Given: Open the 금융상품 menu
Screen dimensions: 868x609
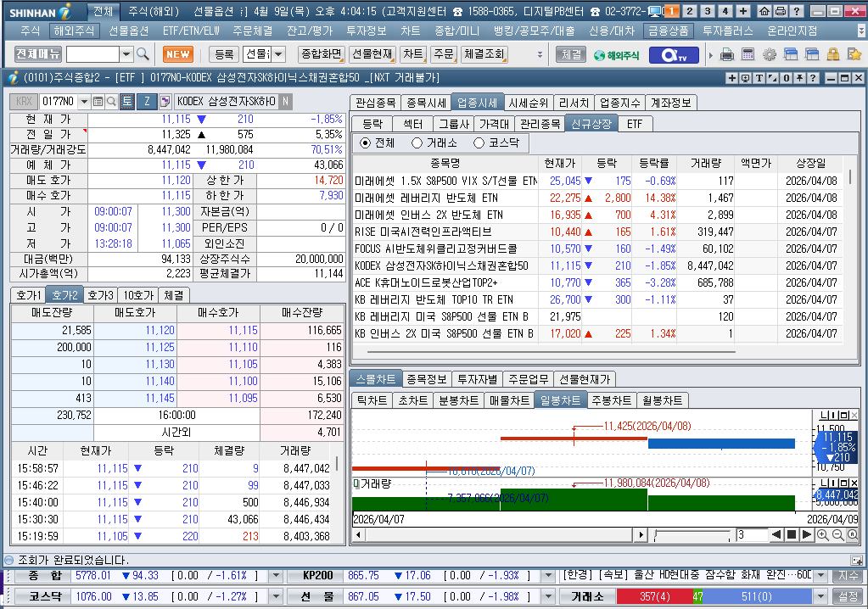Looking at the screenshot, I should 669,31.
